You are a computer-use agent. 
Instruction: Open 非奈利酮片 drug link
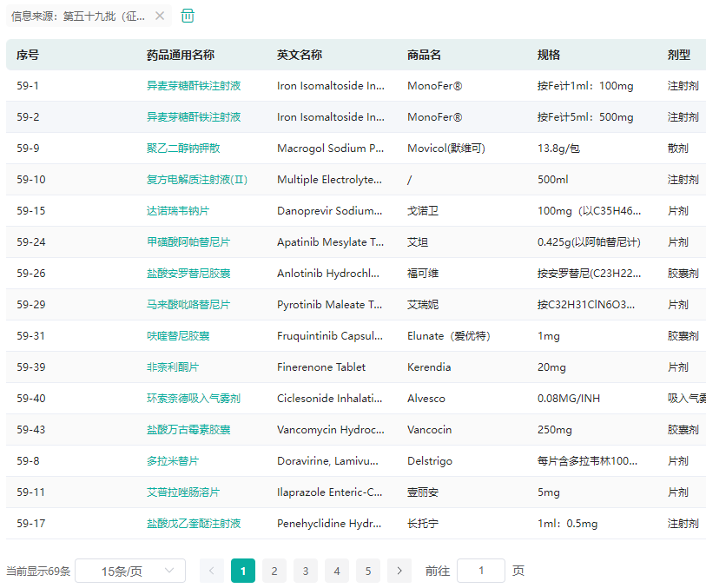pyautogui.click(x=173, y=367)
